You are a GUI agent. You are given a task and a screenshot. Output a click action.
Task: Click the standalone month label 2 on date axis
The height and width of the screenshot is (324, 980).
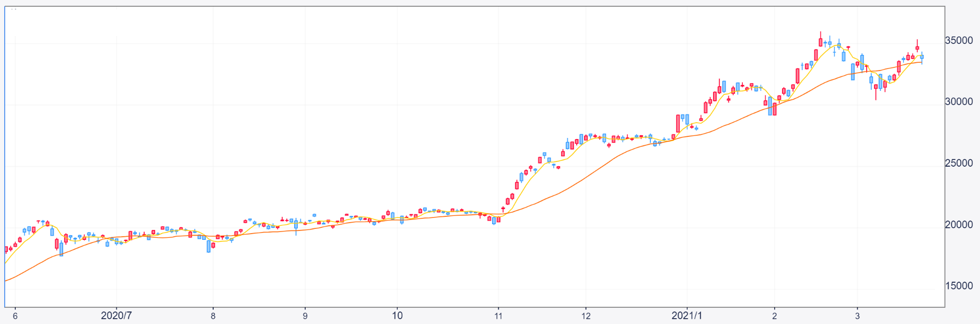(775, 316)
